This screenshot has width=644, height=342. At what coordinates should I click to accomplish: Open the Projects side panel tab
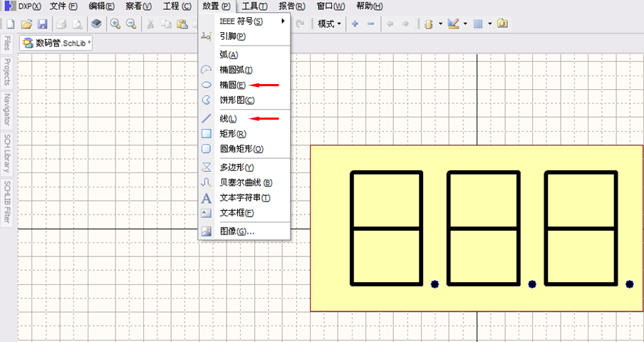pos(6,72)
